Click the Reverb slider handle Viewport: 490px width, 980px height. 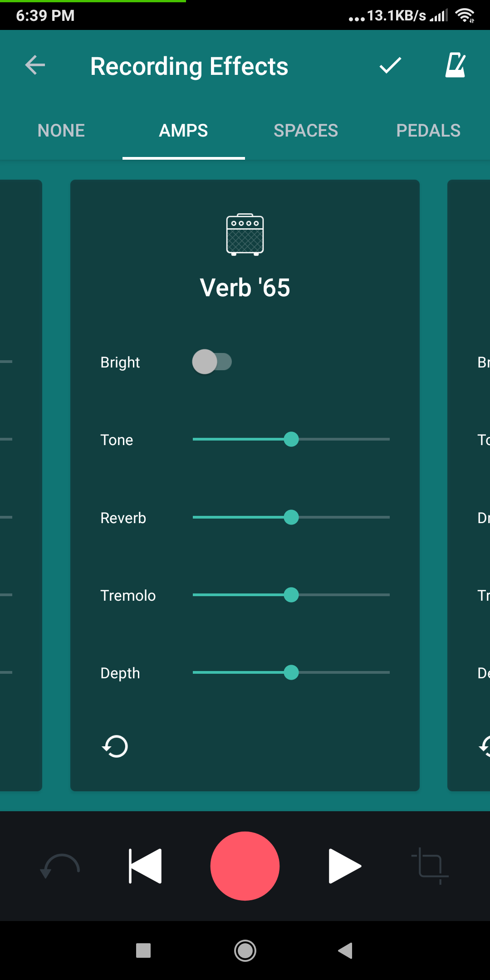pyautogui.click(x=291, y=517)
